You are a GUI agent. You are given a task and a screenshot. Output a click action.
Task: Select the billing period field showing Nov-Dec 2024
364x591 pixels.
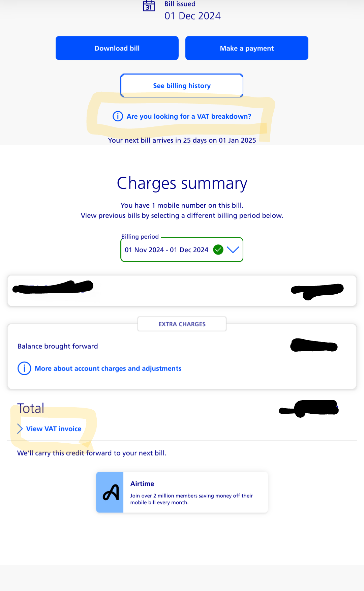166,250
